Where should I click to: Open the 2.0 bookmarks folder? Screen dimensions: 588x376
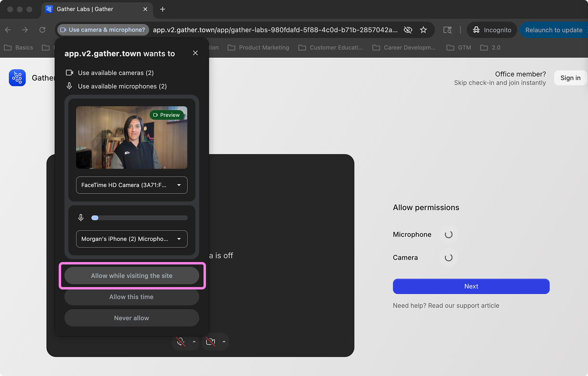tap(490, 48)
